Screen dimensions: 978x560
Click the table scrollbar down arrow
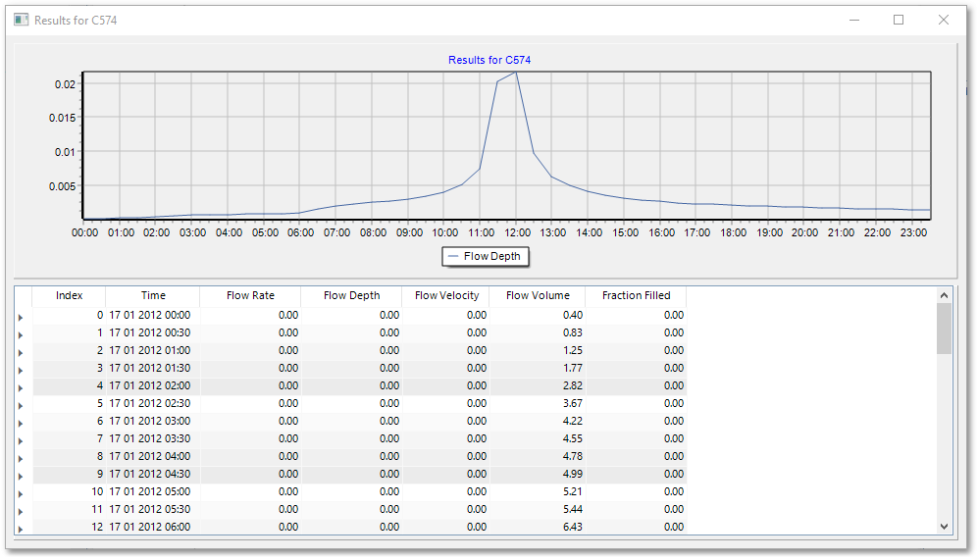pyautogui.click(x=944, y=527)
